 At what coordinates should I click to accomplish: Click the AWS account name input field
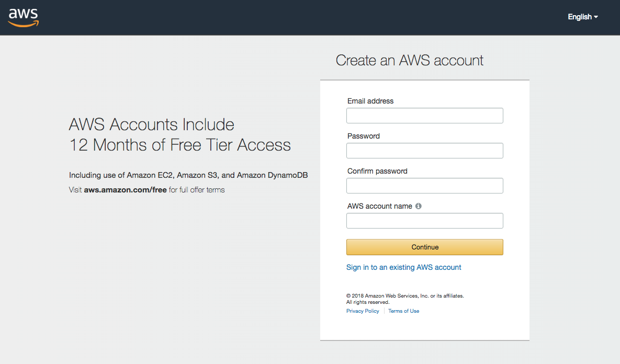pyautogui.click(x=425, y=221)
